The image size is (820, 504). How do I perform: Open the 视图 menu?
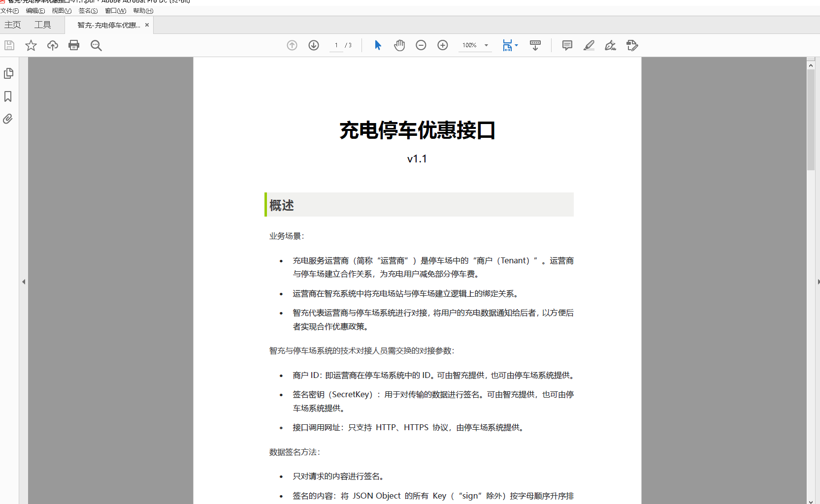62,10
